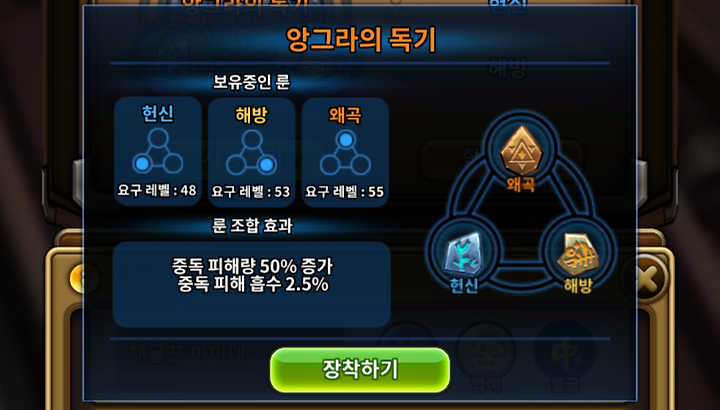Click the filled bottom-left node in 헌신 diagram
Image resolution: width=720 pixels, height=410 pixels.
pos(142,164)
